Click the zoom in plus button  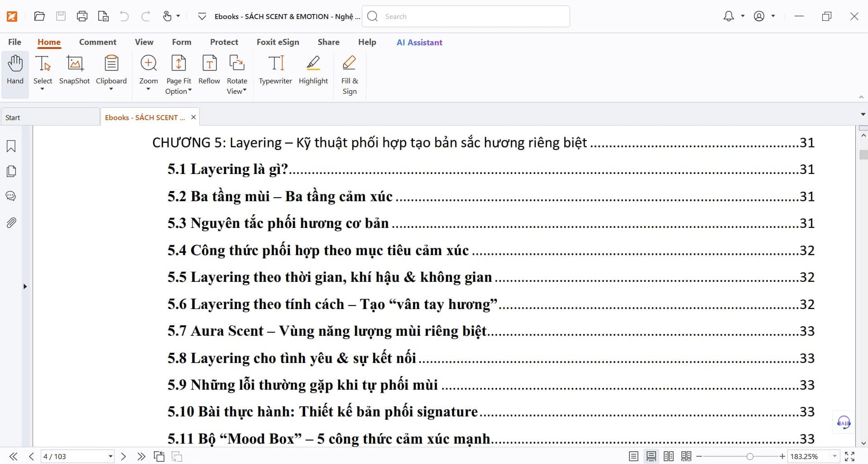click(782, 456)
